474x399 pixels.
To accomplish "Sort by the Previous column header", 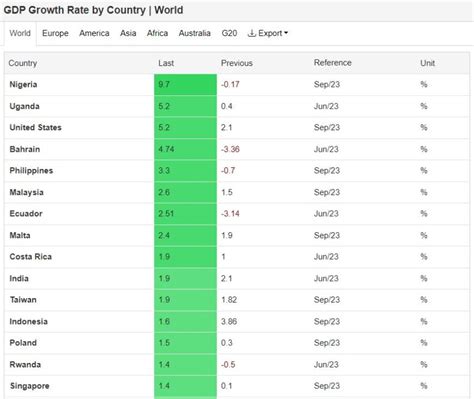I will [237, 63].
